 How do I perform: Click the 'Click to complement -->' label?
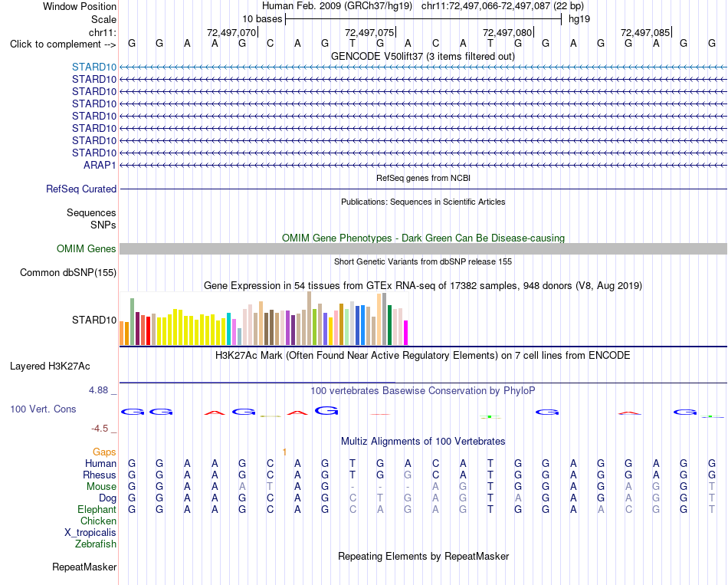pos(63,44)
